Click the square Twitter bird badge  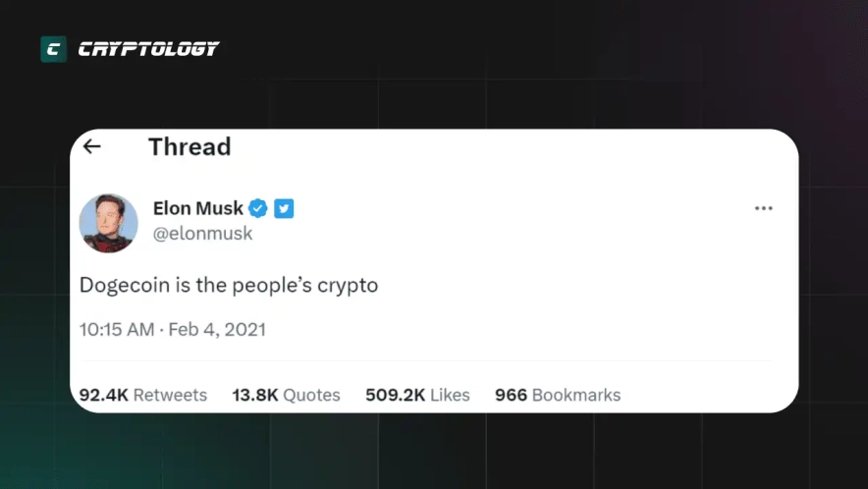[x=284, y=208]
